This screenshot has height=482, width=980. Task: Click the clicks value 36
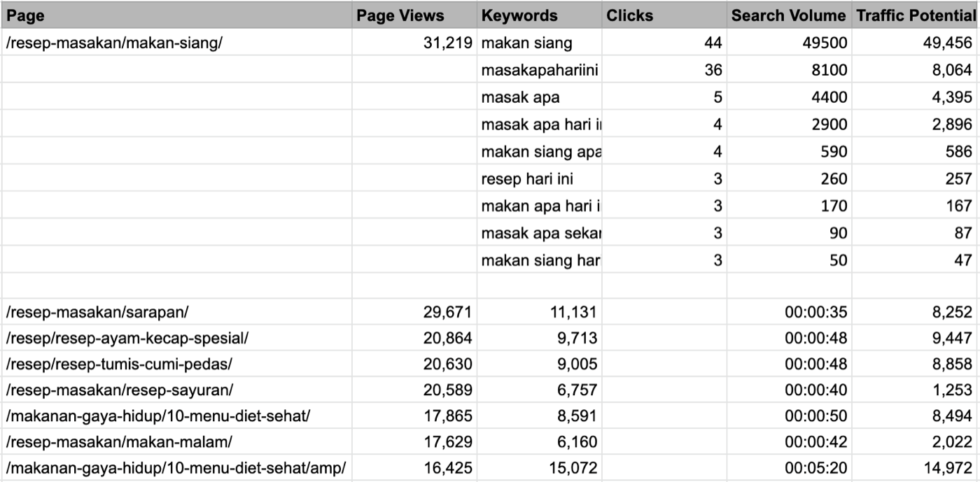click(664, 70)
